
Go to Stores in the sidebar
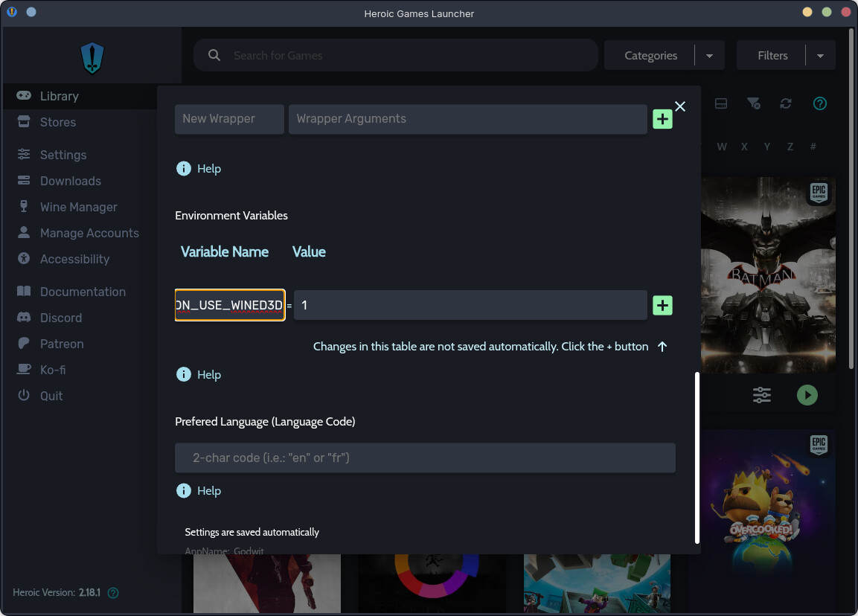(57, 122)
